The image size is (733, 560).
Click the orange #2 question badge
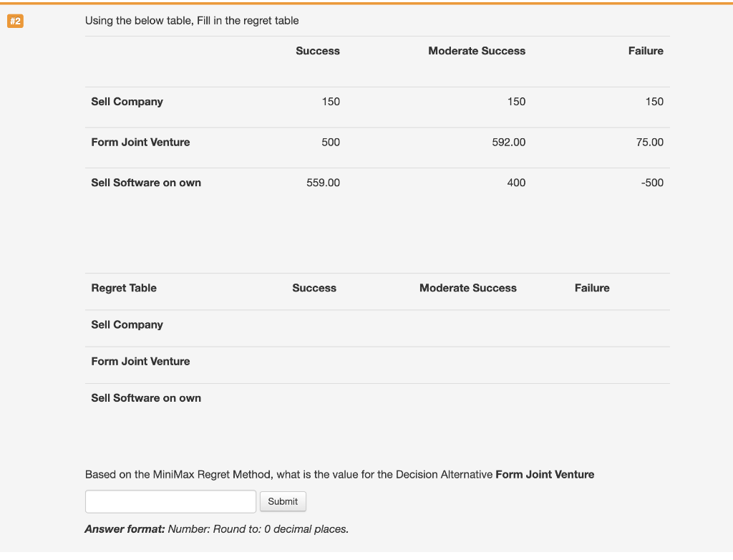point(15,21)
